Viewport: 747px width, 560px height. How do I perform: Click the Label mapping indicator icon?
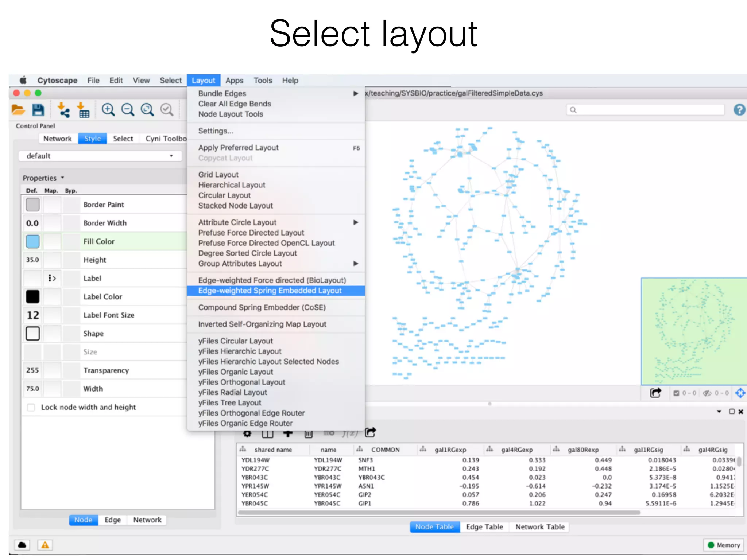click(x=52, y=278)
